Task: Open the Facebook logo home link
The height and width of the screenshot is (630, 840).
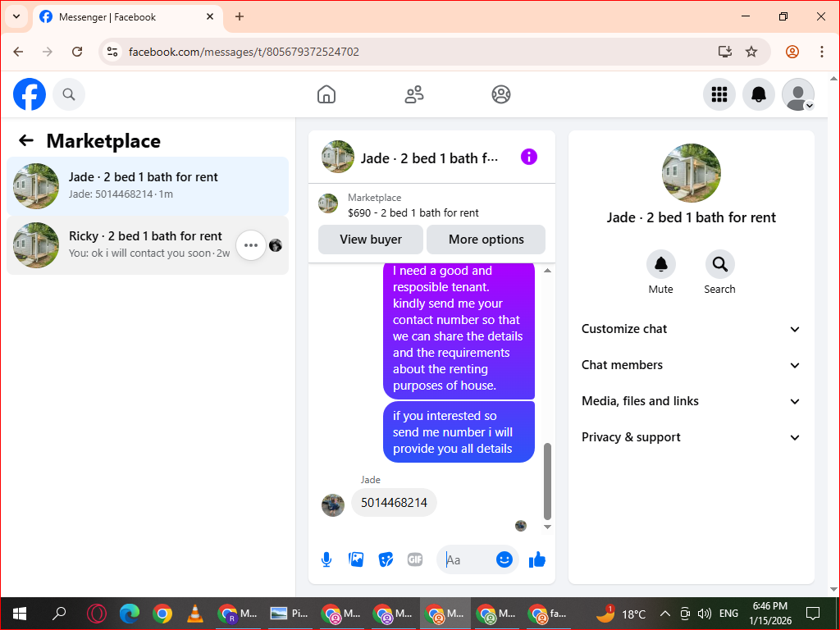Action: pos(30,94)
